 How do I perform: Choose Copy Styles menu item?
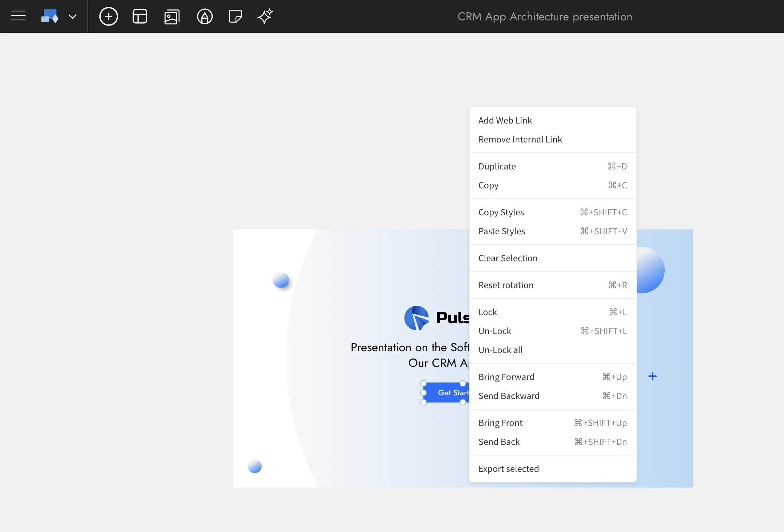pos(501,212)
